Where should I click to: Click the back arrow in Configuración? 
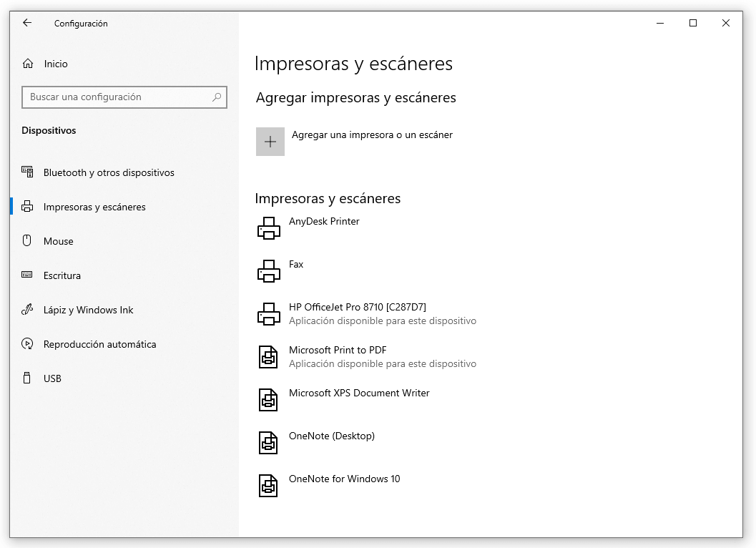(27, 23)
